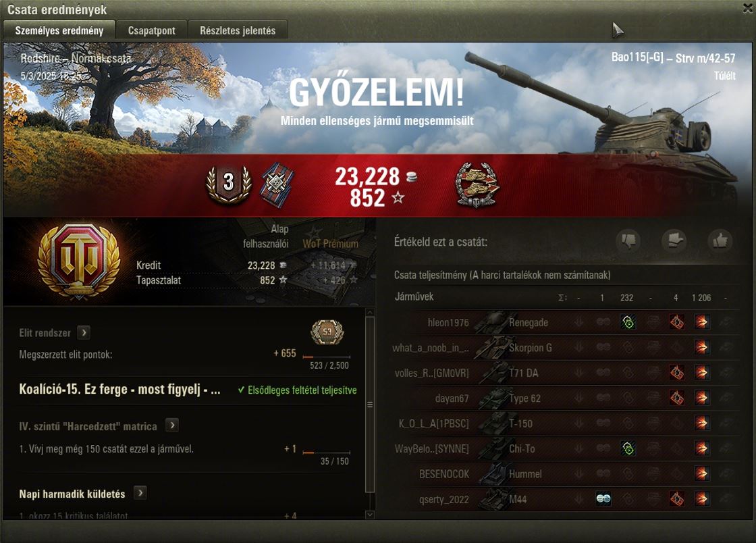The image size is (756, 543).
Task: Open the Részletes jelentés tab
Action: (238, 30)
